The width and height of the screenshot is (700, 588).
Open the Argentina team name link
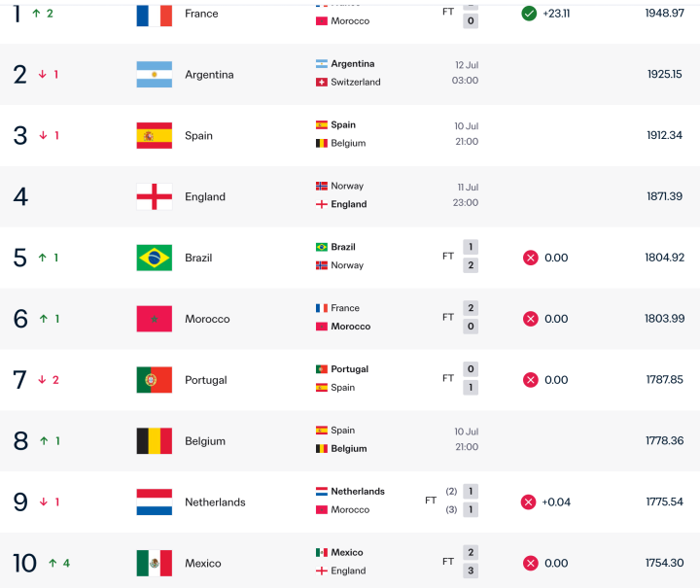coord(209,75)
